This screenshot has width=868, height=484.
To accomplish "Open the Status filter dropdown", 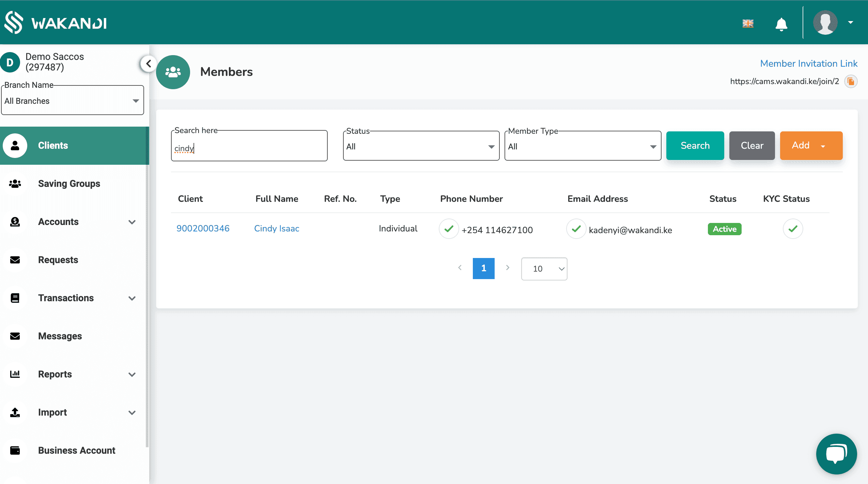I will click(x=421, y=146).
